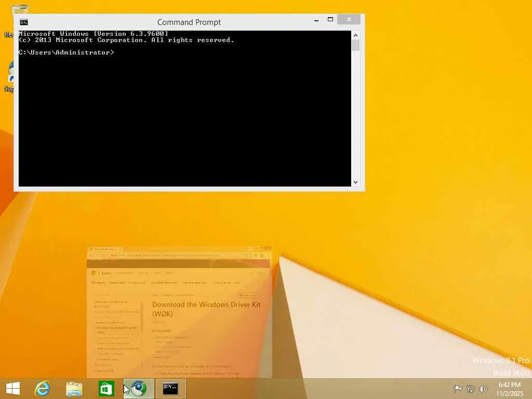Click the '(c) 2013 Microsoft Corporation' line
532x399 pixels.
[127, 40]
